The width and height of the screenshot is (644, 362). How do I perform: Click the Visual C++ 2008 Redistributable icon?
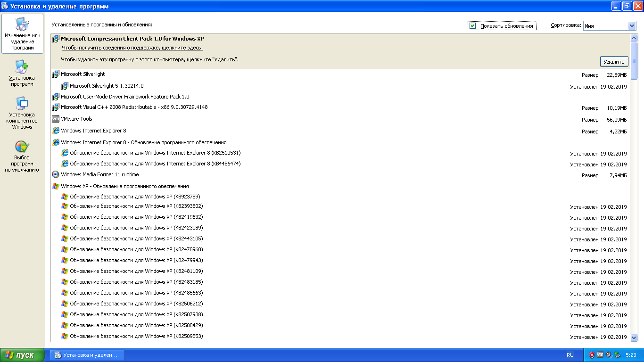click(x=56, y=107)
